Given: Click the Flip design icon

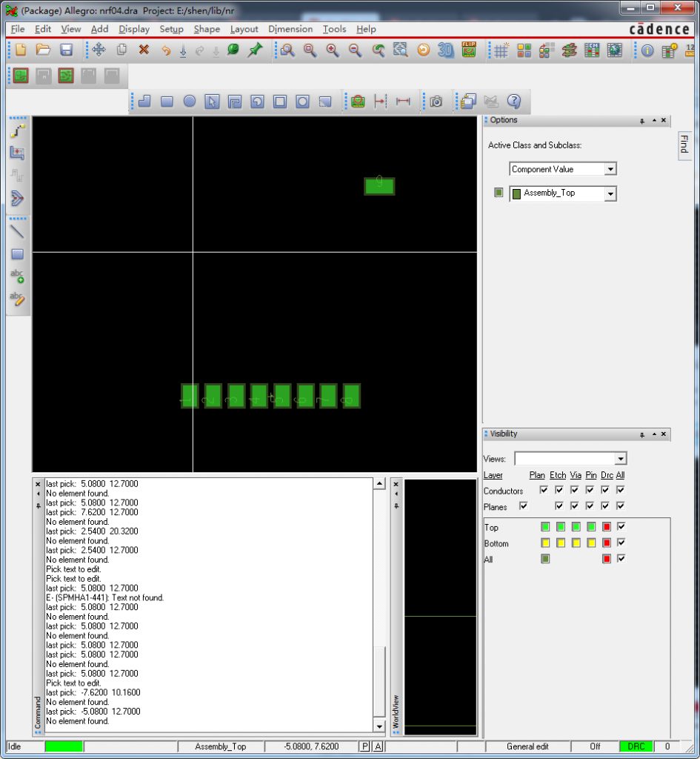Looking at the screenshot, I should pos(468,50).
